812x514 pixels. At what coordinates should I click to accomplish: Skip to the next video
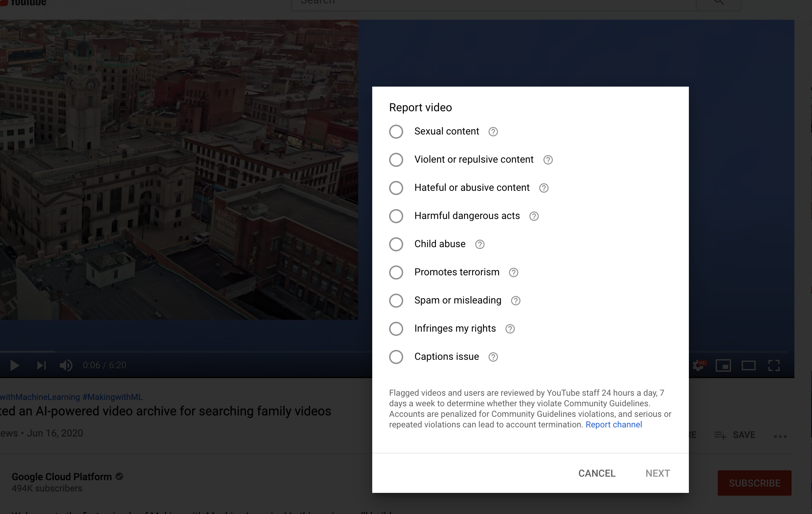tap(41, 365)
